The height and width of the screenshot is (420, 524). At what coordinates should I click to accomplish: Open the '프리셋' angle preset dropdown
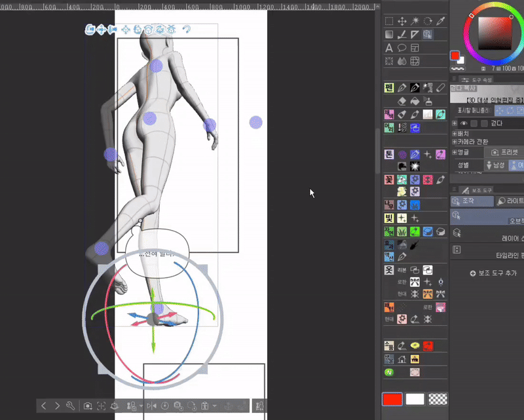[x=504, y=153]
